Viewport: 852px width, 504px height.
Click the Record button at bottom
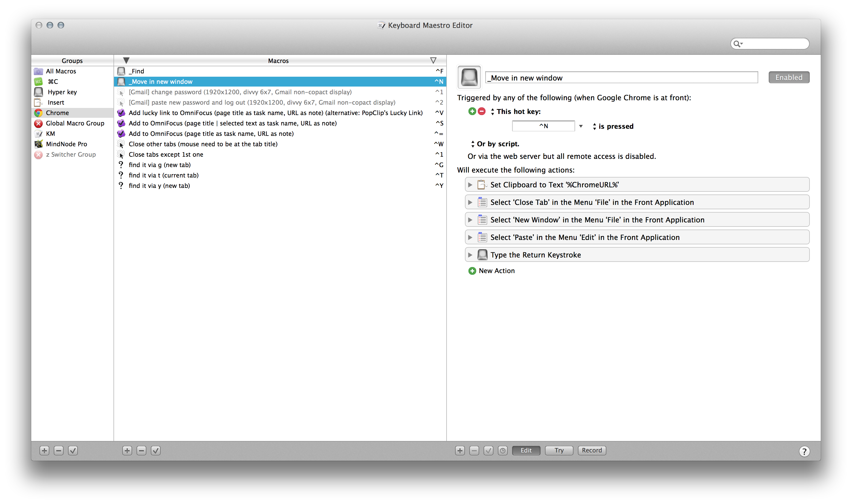tap(592, 450)
